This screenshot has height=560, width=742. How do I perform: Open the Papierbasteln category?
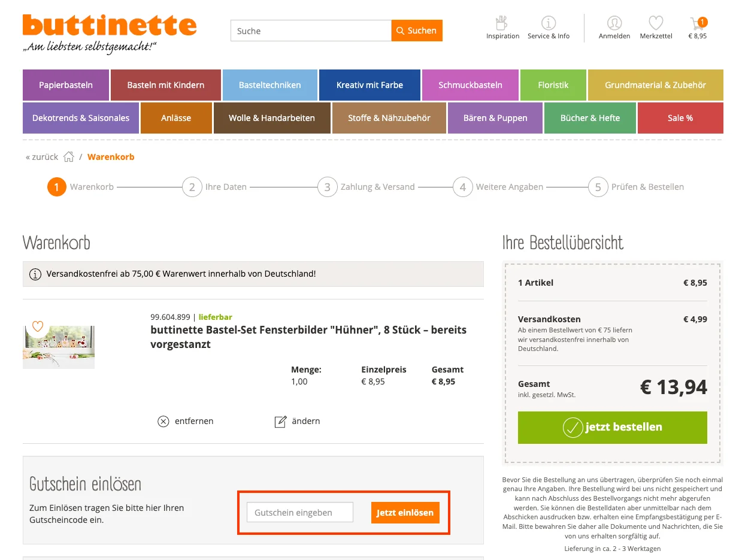65,85
